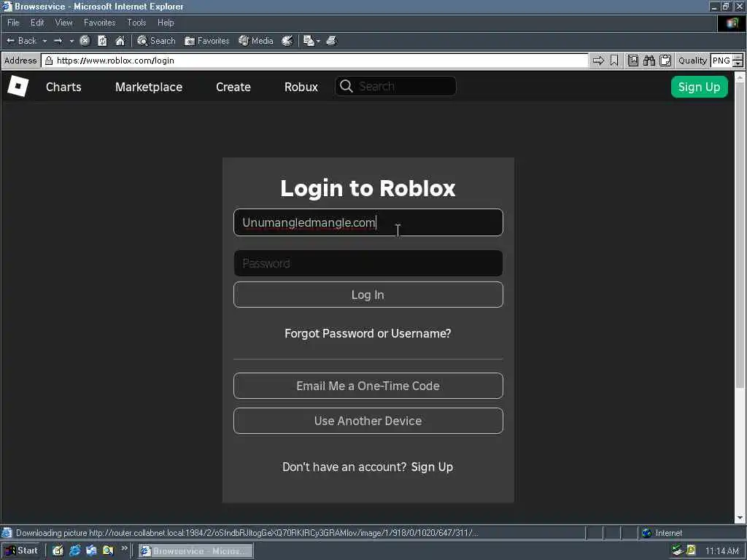747x560 pixels.
Task: Open the Charts page
Action: coord(63,87)
